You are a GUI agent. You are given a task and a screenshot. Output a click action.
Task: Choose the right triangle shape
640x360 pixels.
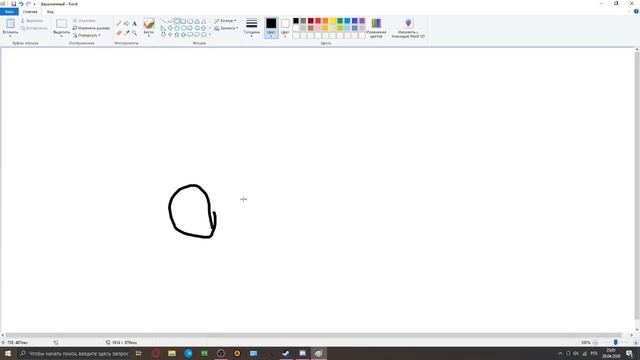point(163,28)
